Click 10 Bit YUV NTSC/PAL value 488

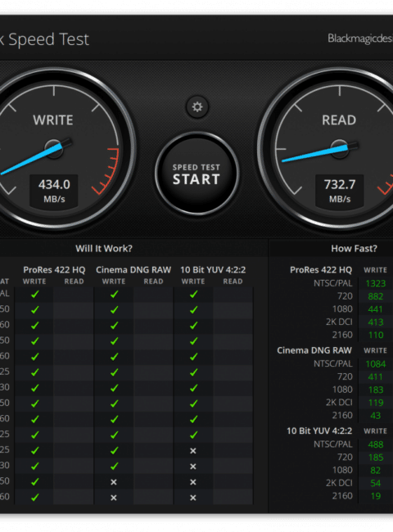375,444
